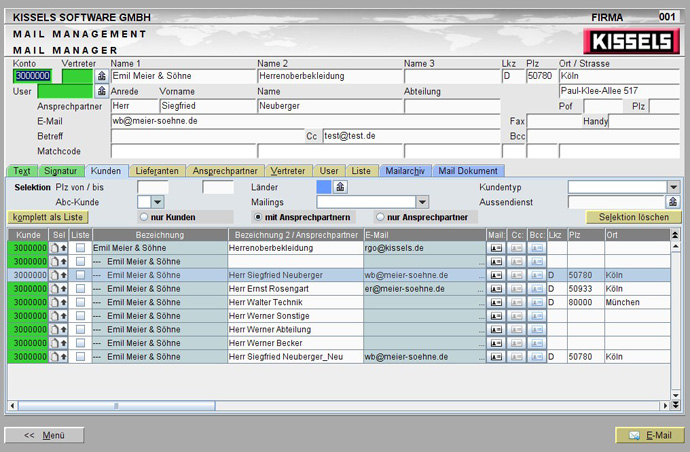
Task: Click the Mail icon in the highlighted Herr Siegfried Neuberger row
Action: coord(496,276)
